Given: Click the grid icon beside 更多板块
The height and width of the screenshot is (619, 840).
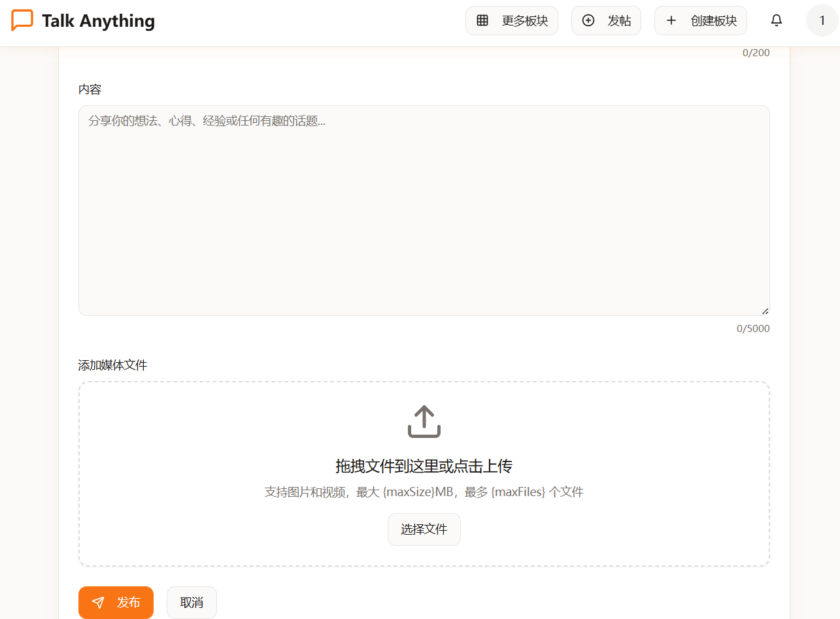Looking at the screenshot, I should coord(482,20).
